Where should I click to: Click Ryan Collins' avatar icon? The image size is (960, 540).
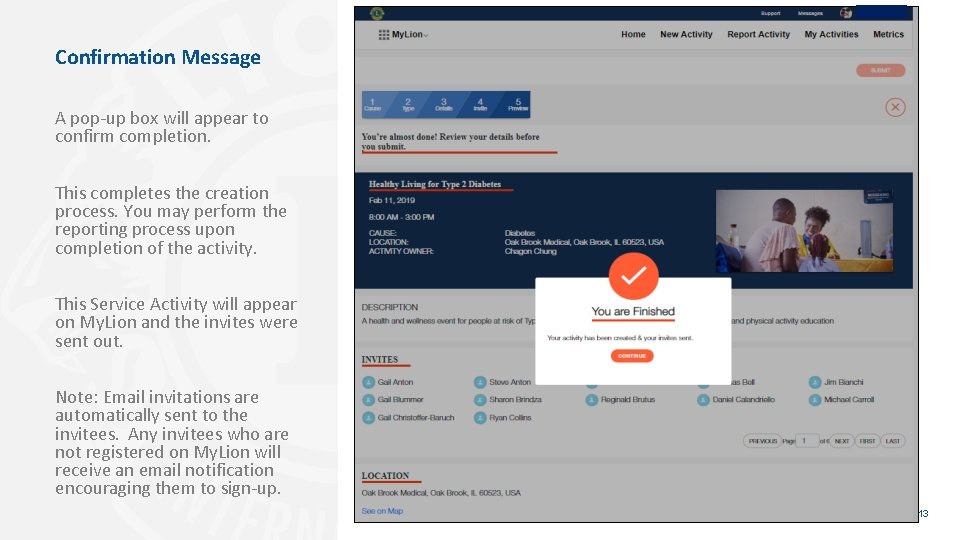480,418
